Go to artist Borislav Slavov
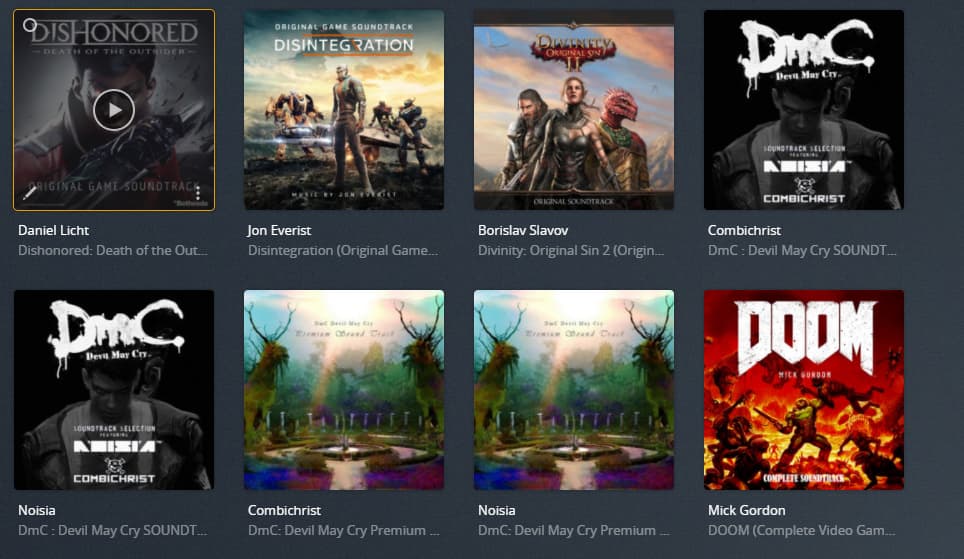Screen dimensions: 964x559 (523, 231)
